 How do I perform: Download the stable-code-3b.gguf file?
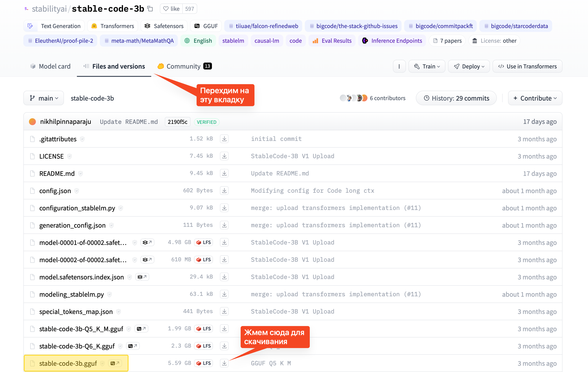pos(224,363)
